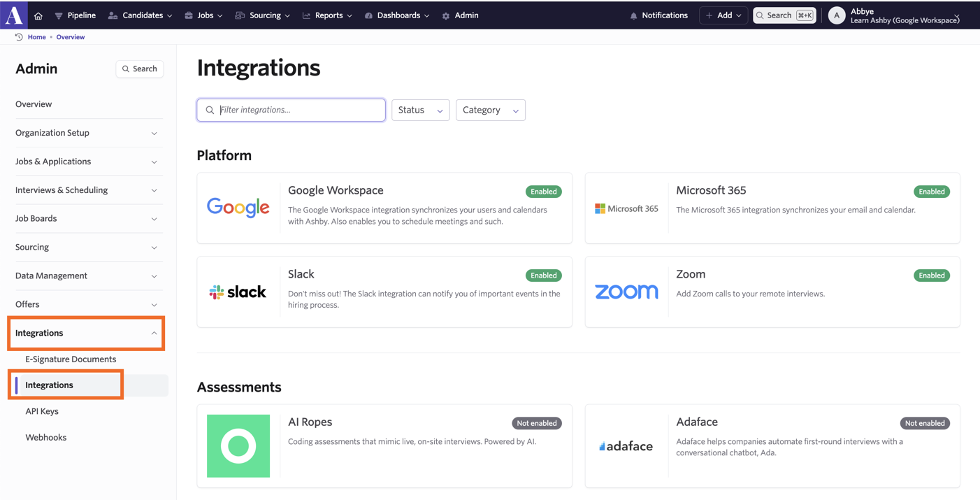Go to Admin in the top bar
The height and width of the screenshot is (500, 980).
(x=460, y=15)
